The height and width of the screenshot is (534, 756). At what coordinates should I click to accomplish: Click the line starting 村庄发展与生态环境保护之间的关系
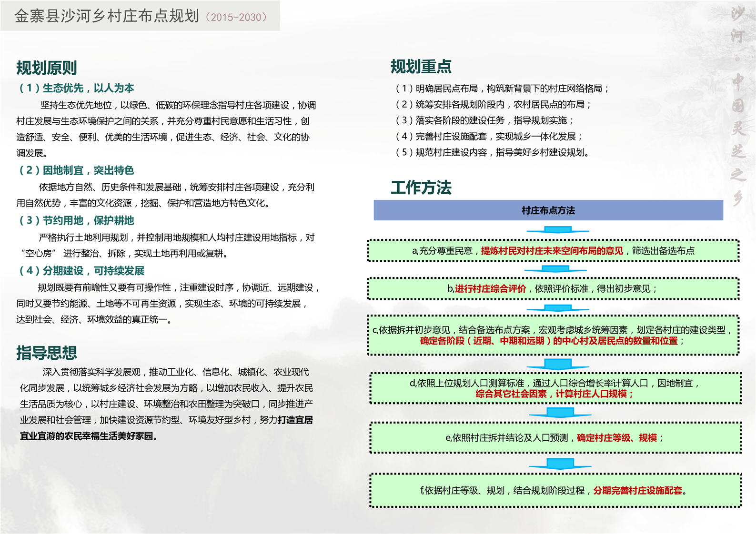pyautogui.click(x=163, y=121)
